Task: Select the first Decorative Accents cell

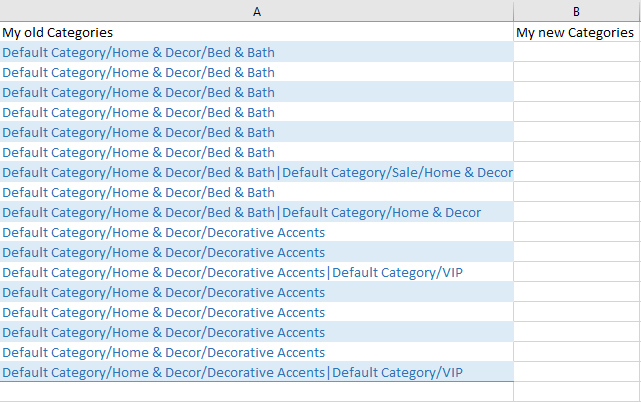Action: tap(256, 232)
